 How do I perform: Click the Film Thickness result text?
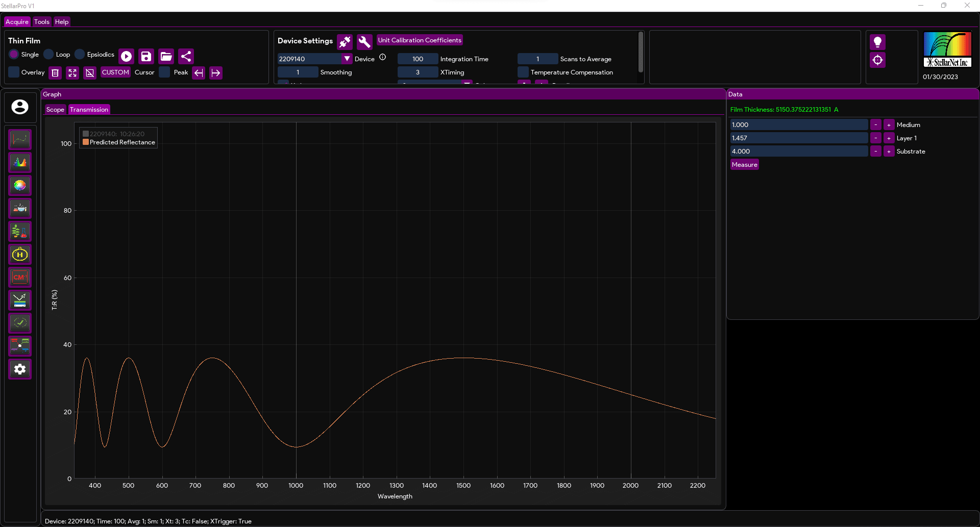(x=784, y=110)
